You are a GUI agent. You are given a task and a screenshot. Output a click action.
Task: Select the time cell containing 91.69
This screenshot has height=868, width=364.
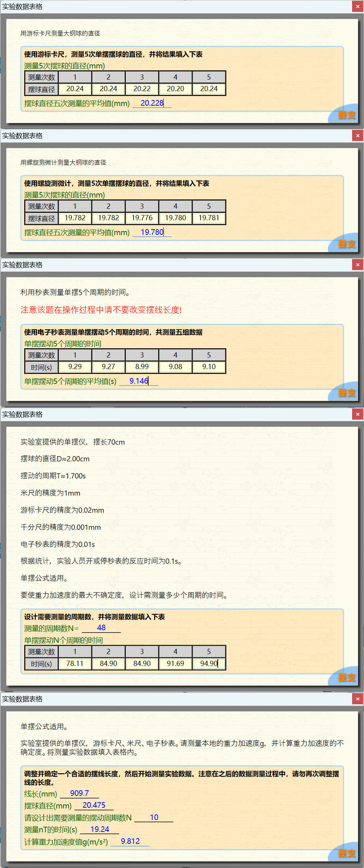click(x=175, y=664)
